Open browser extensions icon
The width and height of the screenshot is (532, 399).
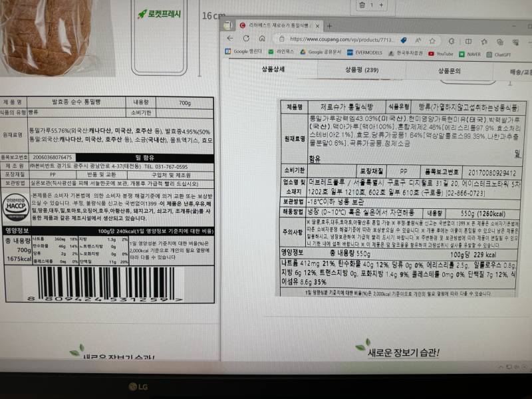click(x=452, y=41)
